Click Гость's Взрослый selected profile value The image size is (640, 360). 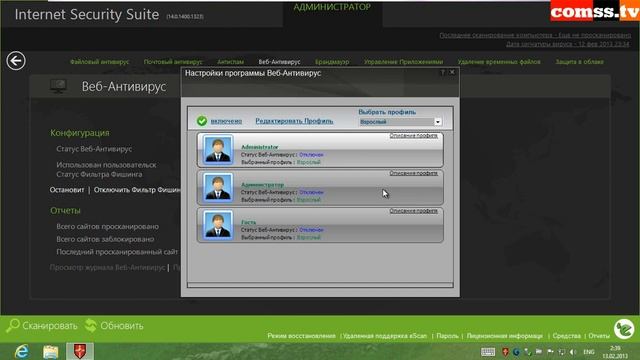tap(309, 238)
